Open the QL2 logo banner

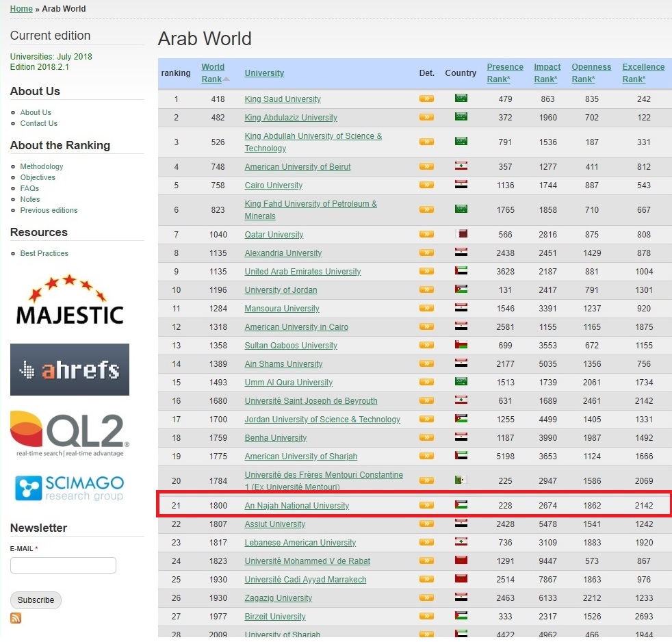69,433
